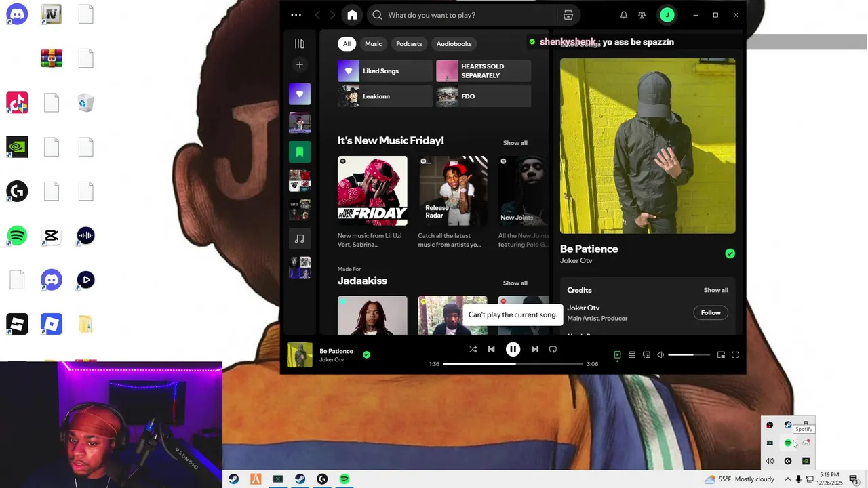Open Spotify from the taskbar

(x=344, y=479)
